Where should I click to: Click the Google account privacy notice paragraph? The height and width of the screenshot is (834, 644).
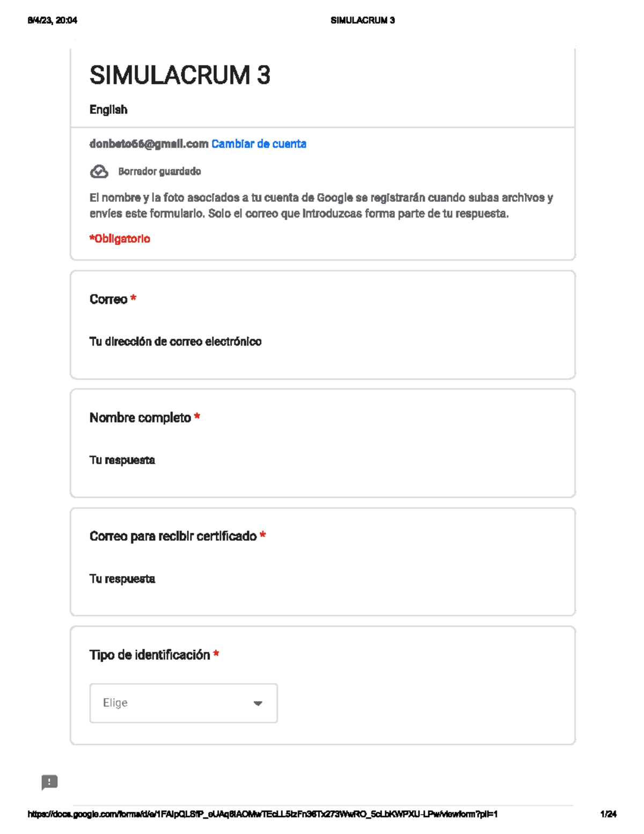[321, 206]
